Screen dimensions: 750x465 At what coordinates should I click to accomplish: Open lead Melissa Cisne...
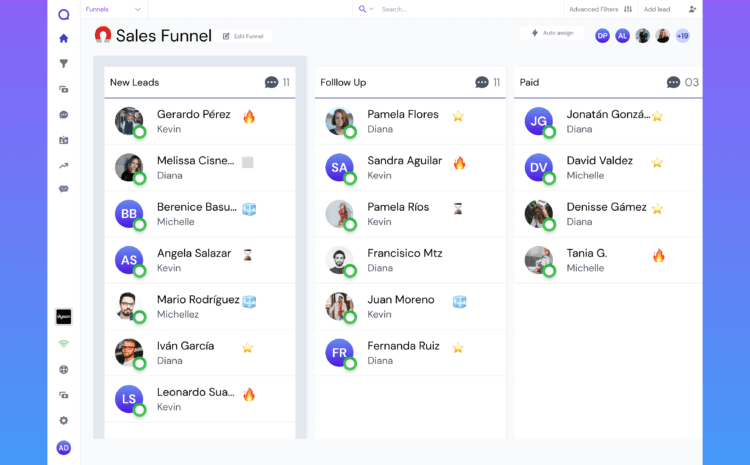point(200,168)
